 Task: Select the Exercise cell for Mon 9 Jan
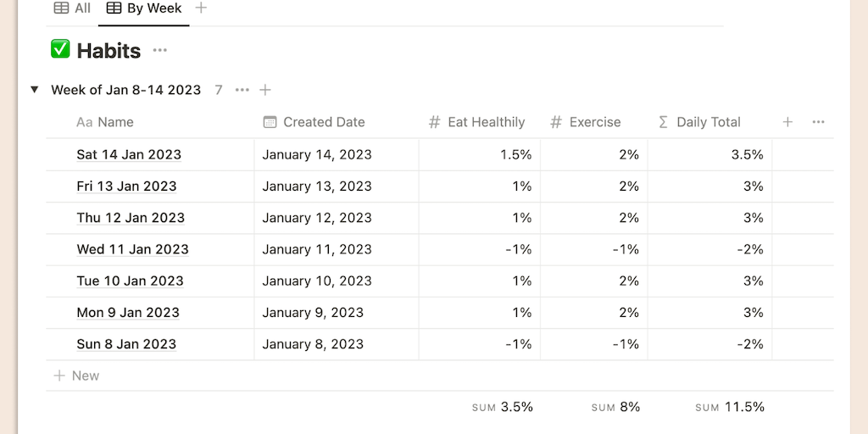point(594,313)
